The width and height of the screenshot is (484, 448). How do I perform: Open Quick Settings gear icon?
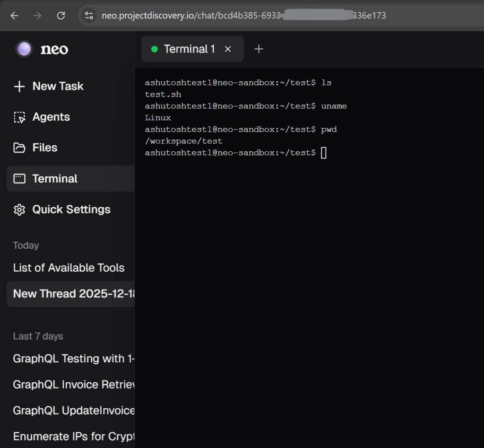[19, 210]
